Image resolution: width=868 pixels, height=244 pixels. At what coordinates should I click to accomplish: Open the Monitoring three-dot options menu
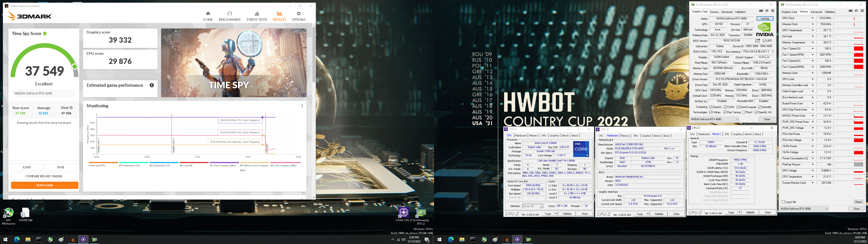click(302, 106)
